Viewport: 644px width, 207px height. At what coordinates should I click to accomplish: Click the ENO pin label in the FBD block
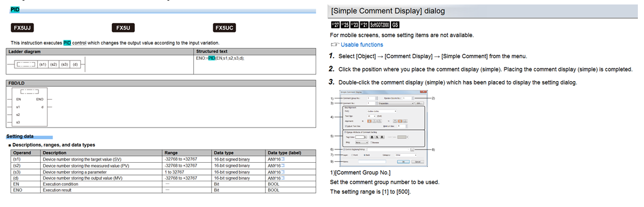tap(40, 99)
